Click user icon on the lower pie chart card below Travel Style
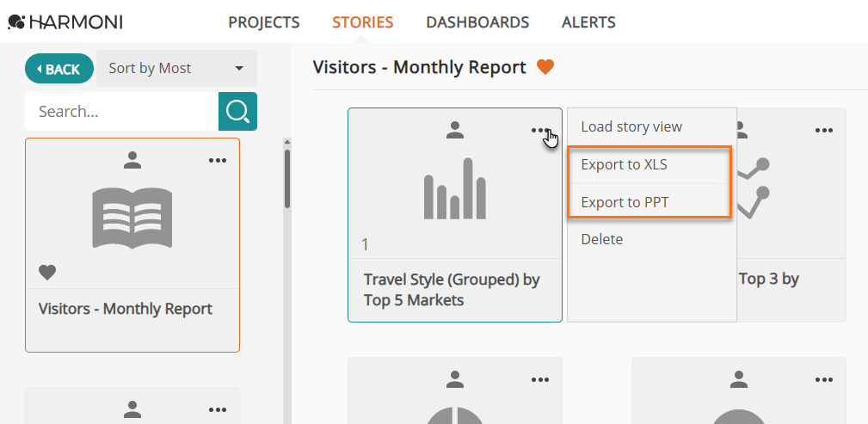Viewport: 868px width, 424px height. [455, 379]
